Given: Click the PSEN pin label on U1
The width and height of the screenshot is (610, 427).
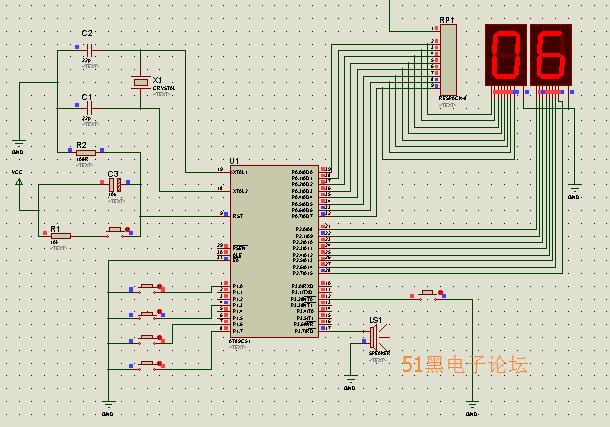Looking at the screenshot, I should pyautogui.click(x=239, y=247).
